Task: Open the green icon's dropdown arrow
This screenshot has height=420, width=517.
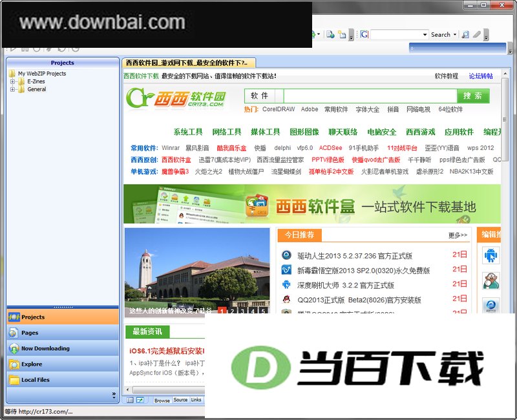Action: pyautogui.click(x=319, y=34)
